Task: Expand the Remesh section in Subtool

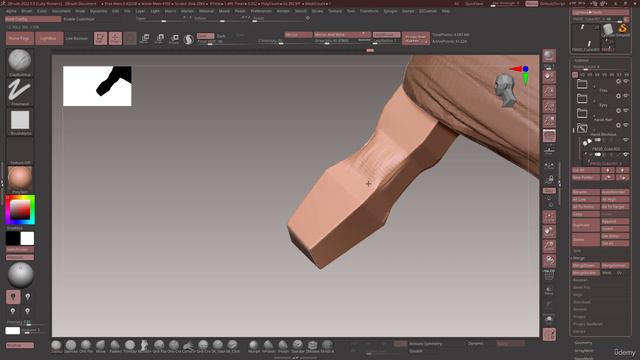Action: click(x=580, y=309)
